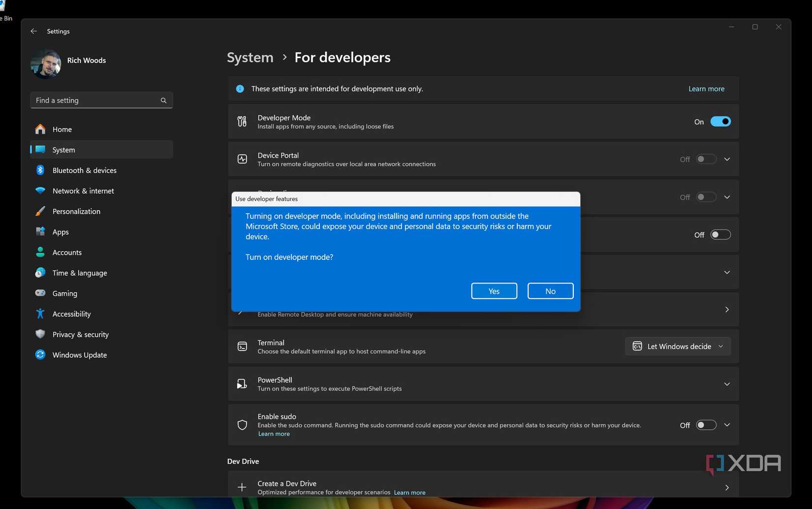Open Privacy & security settings
Viewport: 812px width, 509px height.
coord(80,334)
